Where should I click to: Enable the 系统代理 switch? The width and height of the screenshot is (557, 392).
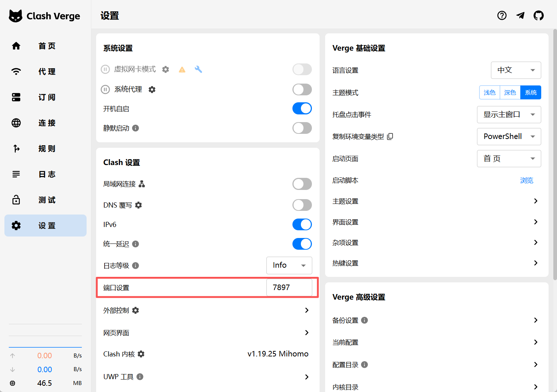[302, 89]
